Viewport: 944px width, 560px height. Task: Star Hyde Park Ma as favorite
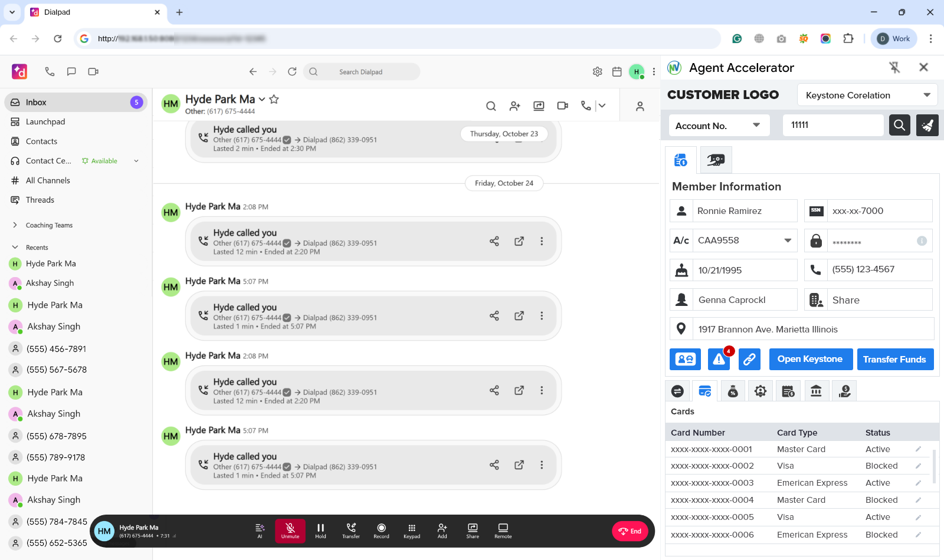pyautogui.click(x=274, y=99)
